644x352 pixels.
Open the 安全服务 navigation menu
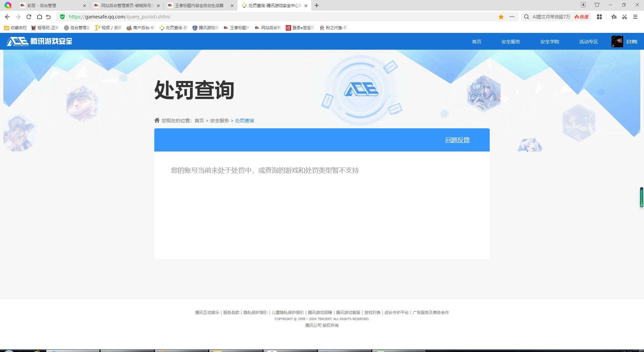[511, 42]
